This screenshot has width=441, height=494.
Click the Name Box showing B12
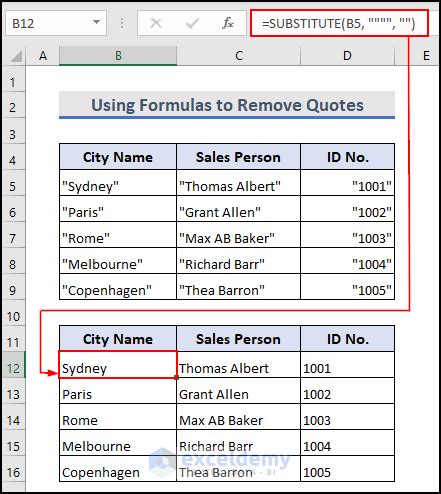[x=56, y=23]
